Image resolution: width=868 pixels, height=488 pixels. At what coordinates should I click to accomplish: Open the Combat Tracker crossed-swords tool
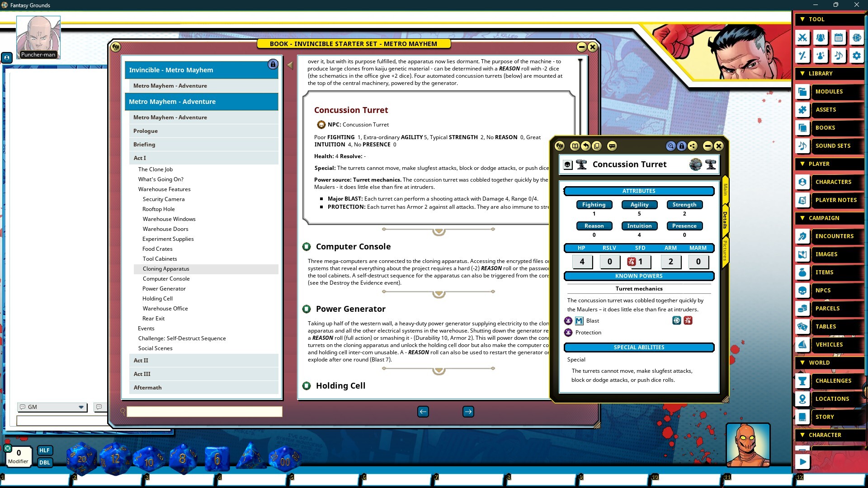tap(802, 38)
